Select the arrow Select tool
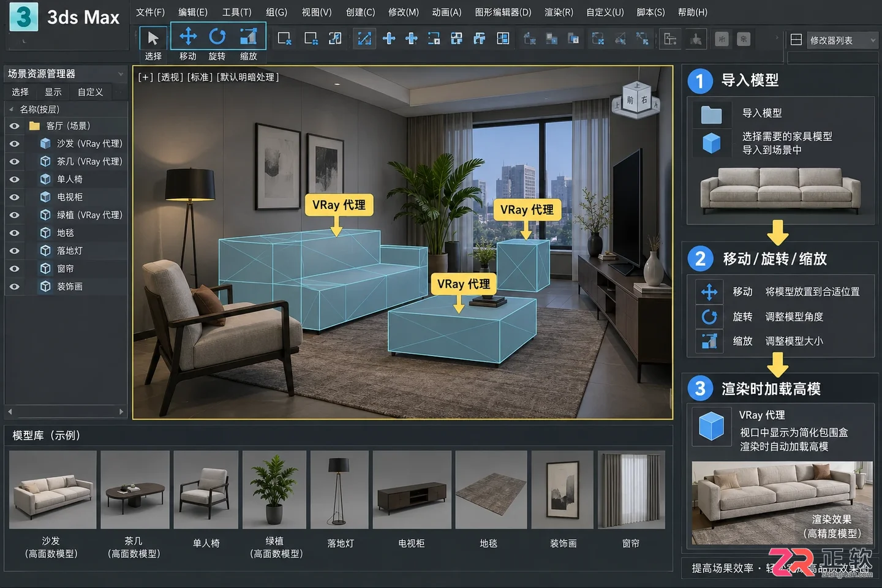This screenshot has width=882, height=588. point(153,39)
